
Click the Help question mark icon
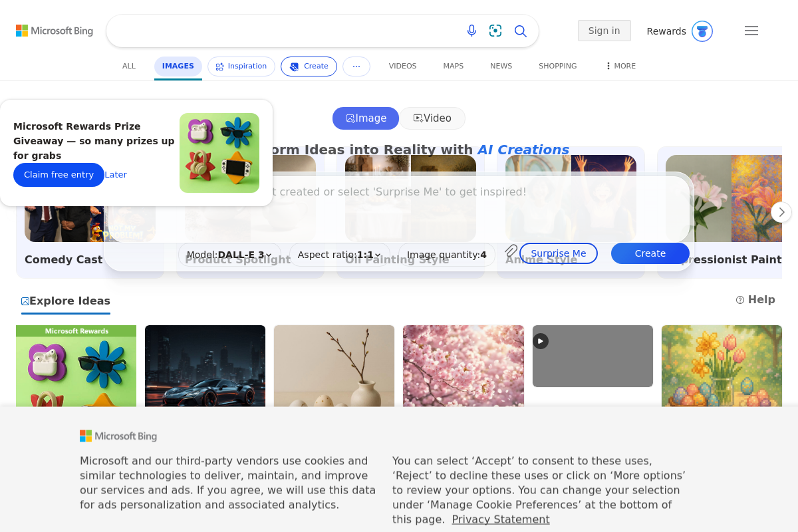click(x=740, y=300)
